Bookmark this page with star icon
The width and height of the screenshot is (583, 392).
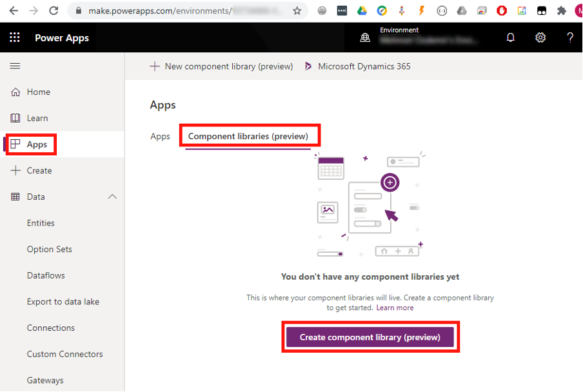(297, 11)
